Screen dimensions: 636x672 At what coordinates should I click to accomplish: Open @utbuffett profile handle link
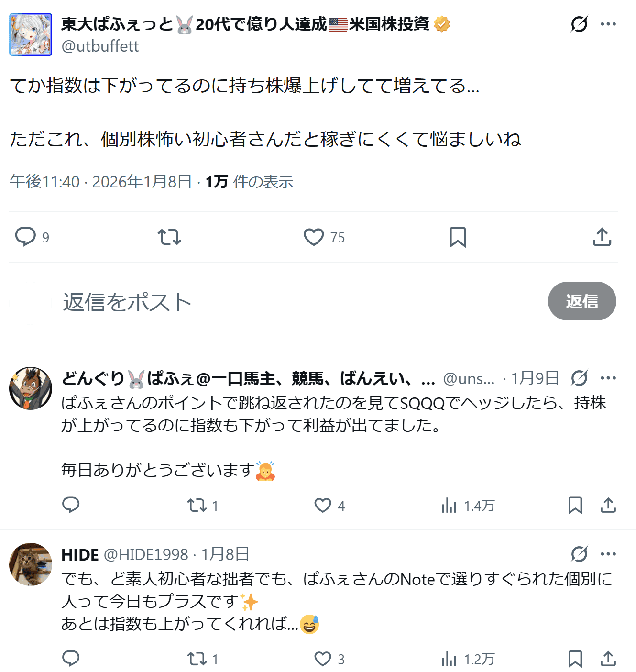tap(100, 46)
